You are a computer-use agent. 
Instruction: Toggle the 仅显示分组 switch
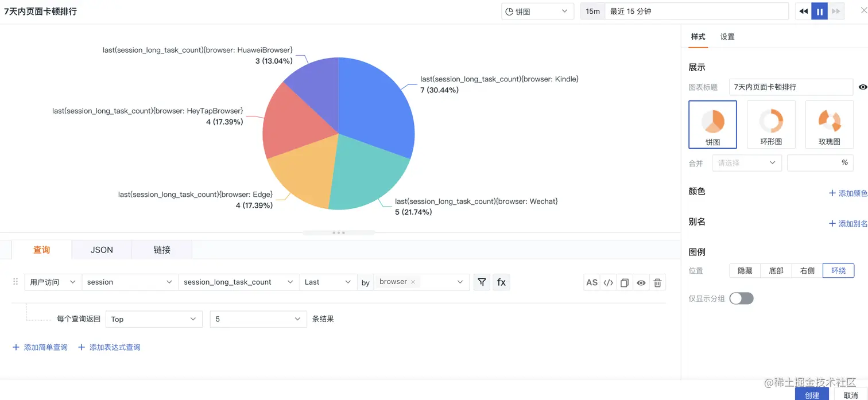pos(741,298)
